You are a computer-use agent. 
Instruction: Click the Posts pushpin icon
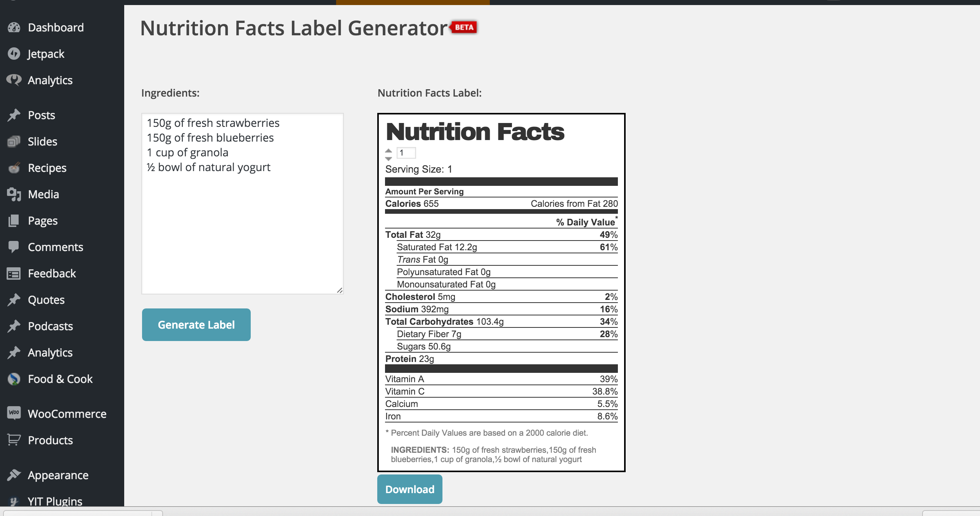(x=14, y=115)
